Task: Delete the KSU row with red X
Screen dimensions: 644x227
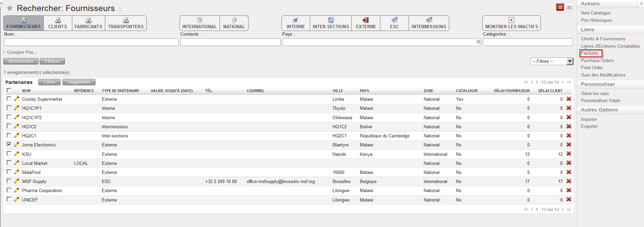Action: 569,154
